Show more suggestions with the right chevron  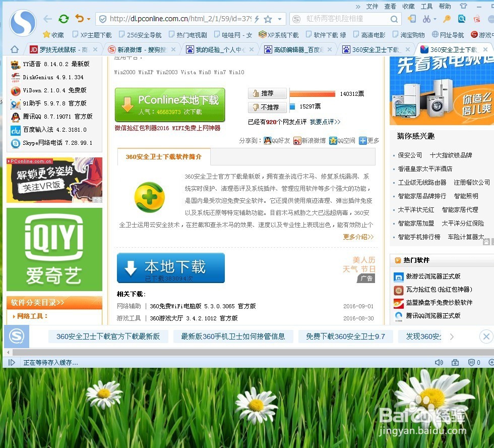pos(452,337)
